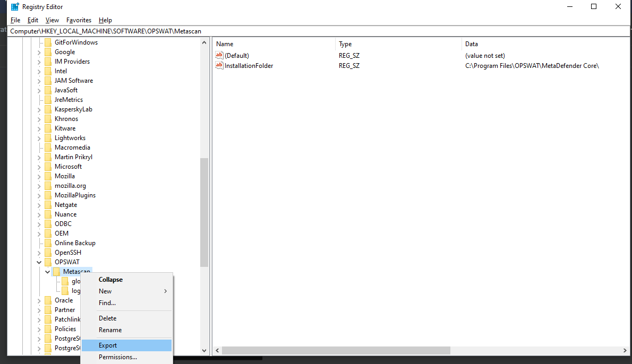Choose Export from the context menu

126,345
